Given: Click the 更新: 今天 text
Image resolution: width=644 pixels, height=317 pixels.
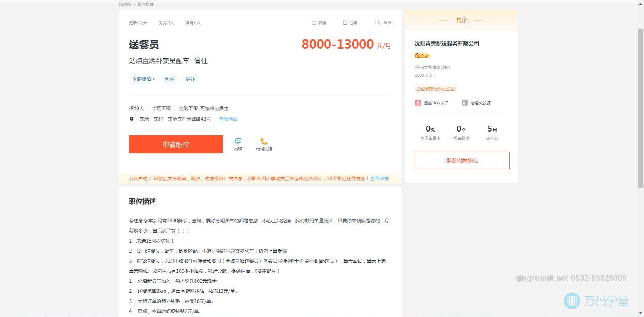Looking at the screenshot, I should pos(138,23).
